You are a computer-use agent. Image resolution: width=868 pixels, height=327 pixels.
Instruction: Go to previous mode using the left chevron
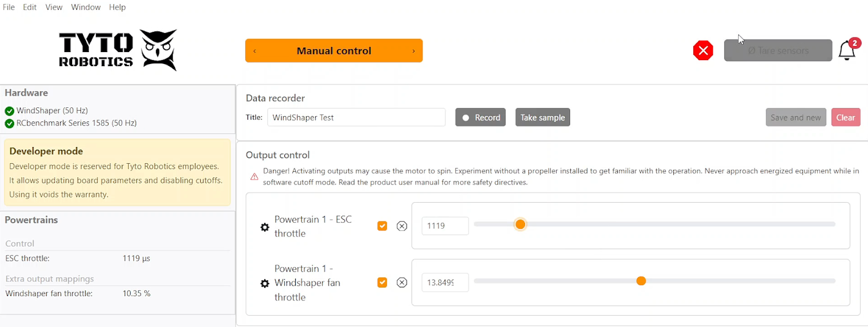[x=254, y=51]
